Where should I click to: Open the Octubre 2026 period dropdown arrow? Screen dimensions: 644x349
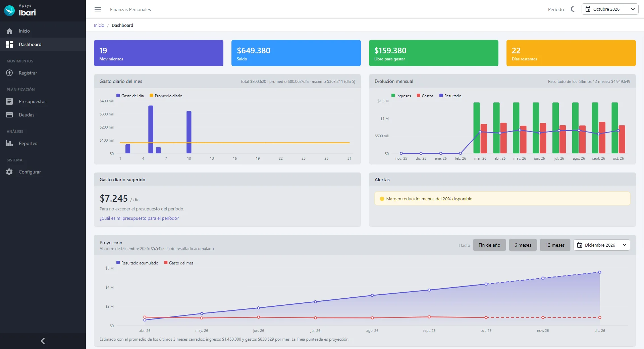(x=633, y=9)
